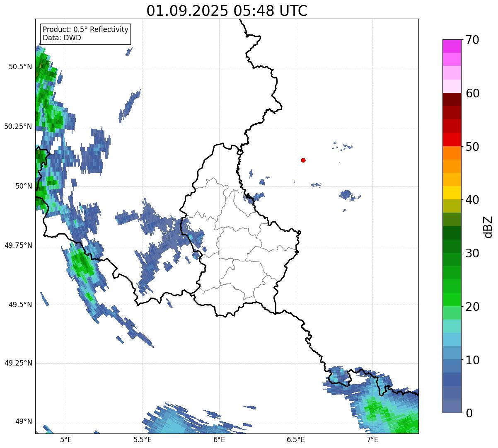
Task: Click the colorbar 70 tick label
Action: click(x=472, y=40)
